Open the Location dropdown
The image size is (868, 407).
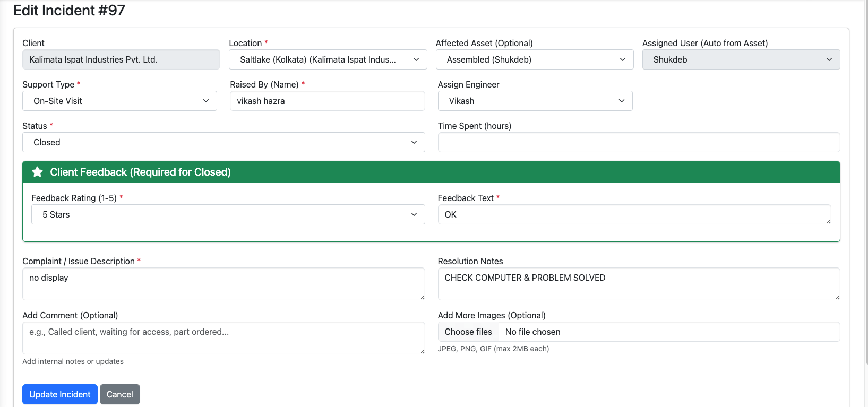tap(328, 59)
